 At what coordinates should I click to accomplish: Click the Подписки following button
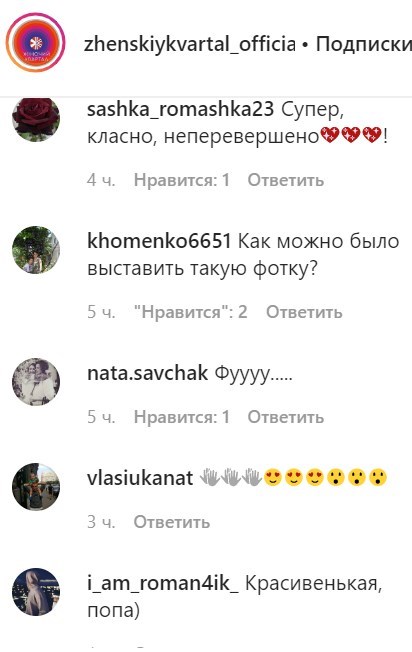[x=364, y=44]
